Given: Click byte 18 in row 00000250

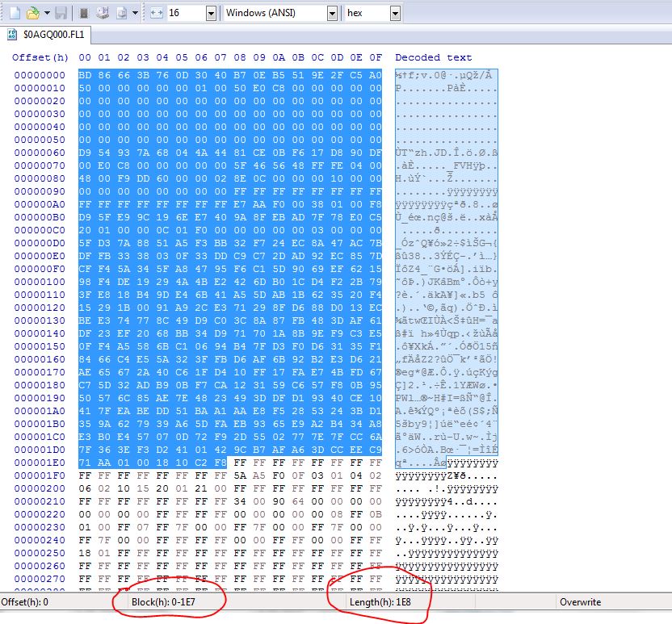Looking at the screenshot, I should 85,553.
